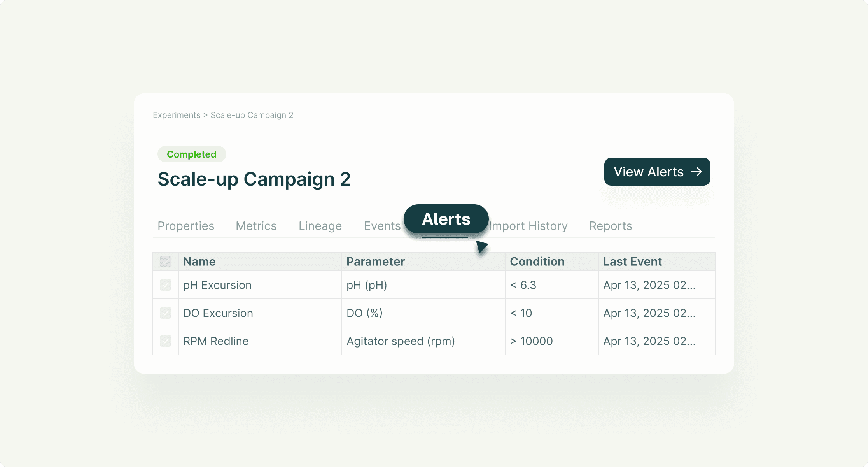View the Events tab
868x467 pixels.
[x=382, y=226]
